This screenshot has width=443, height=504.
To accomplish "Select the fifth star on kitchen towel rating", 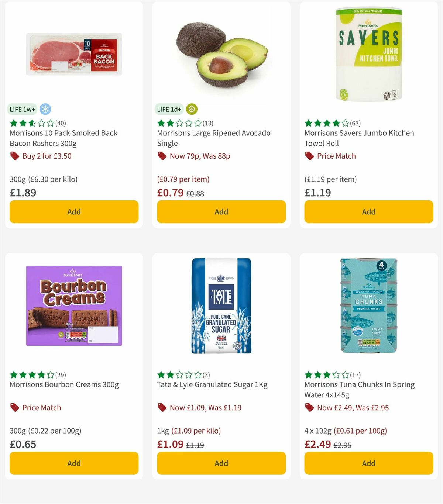I will click(344, 123).
